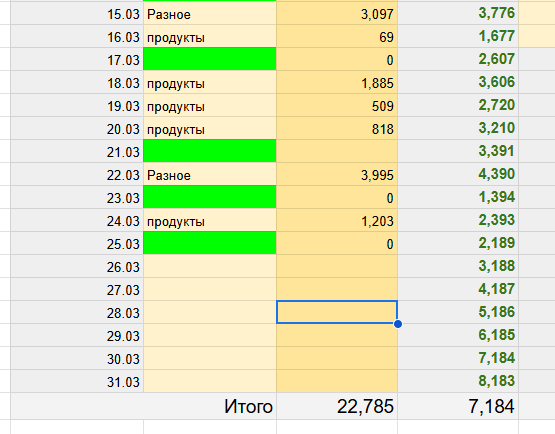The image size is (555, 434).
Task: Select the black total 7,184 in Итого row
Action: click(x=458, y=406)
